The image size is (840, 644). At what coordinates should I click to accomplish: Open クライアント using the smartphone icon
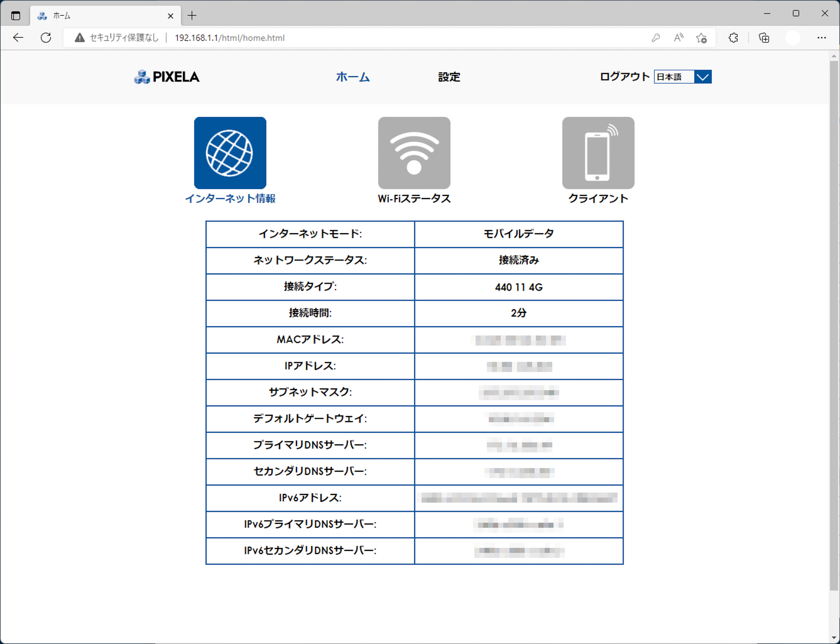pos(598,152)
